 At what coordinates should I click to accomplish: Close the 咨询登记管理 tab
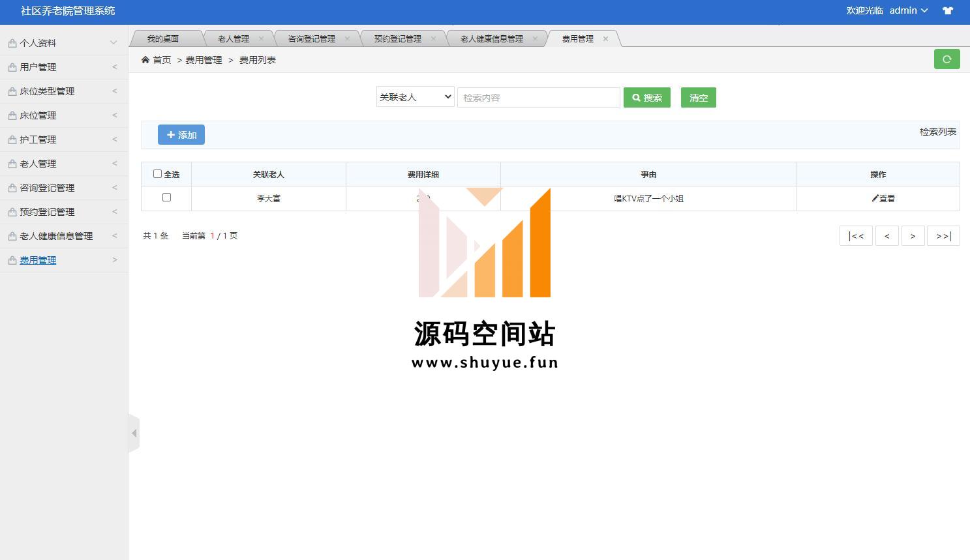[347, 38]
